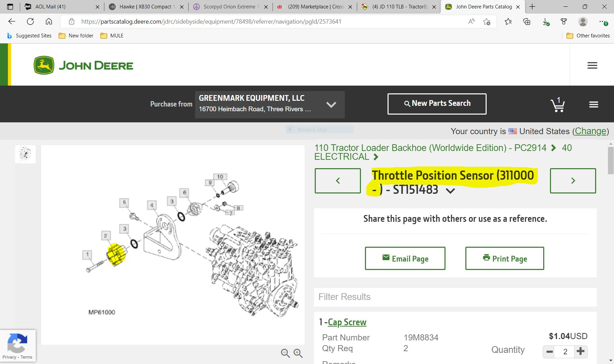Image resolution: width=614 pixels, height=364 pixels.
Task: Open reCAPTCHA Privacy link
Action: tap(9, 357)
